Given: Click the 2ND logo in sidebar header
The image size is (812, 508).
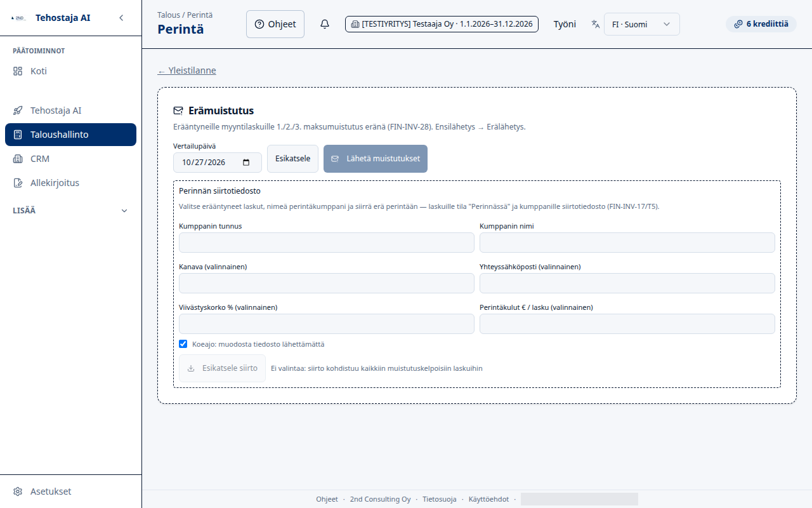Looking at the screenshot, I should pyautogui.click(x=19, y=18).
